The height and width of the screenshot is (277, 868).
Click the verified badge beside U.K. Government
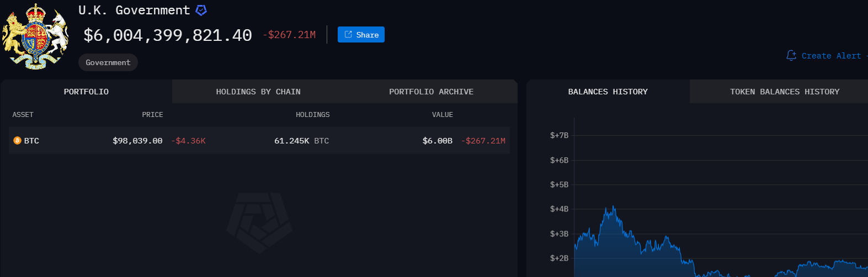201,10
